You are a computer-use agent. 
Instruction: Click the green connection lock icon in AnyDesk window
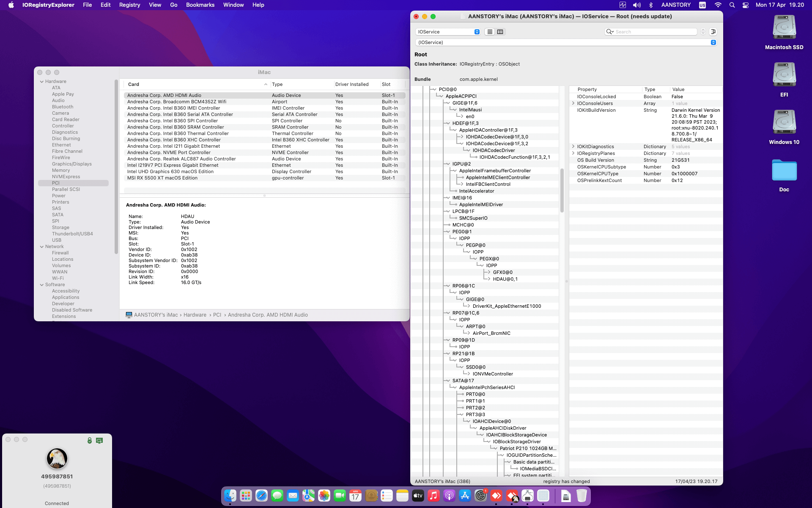tap(89, 440)
